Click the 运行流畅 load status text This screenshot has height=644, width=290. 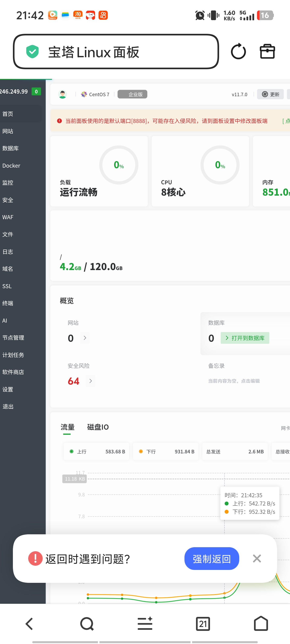(79, 192)
